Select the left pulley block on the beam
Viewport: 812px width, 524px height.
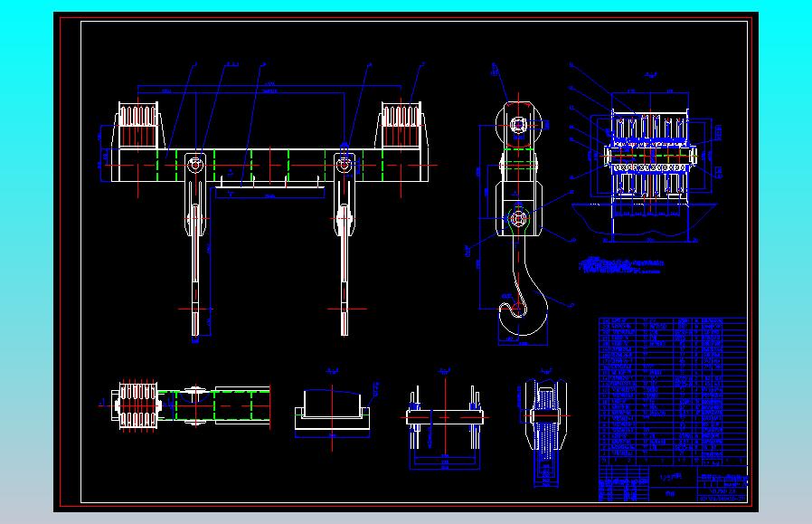[137, 126]
